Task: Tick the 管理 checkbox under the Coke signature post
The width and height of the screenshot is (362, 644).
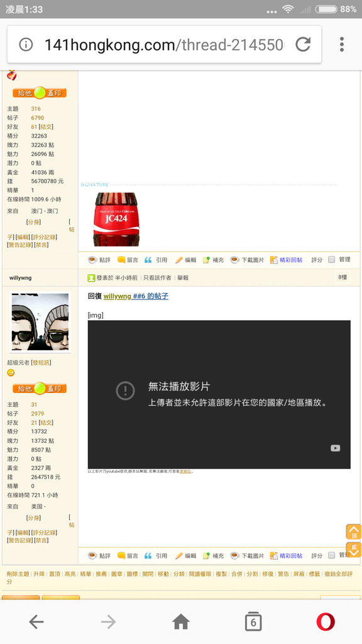Action: pos(332,260)
